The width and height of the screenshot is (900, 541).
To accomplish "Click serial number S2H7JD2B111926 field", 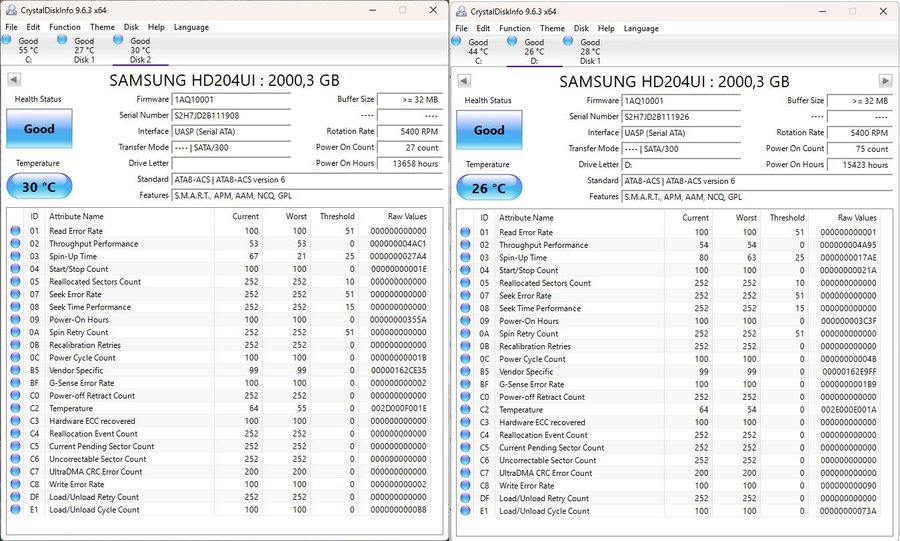I will 681,116.
